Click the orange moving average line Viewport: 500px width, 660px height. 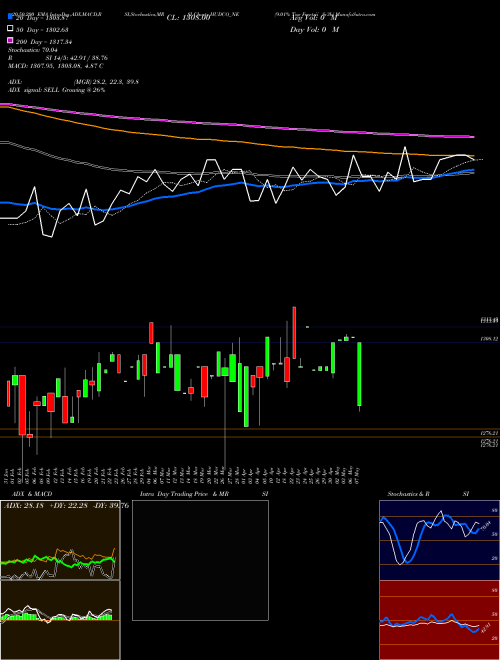[236, 141]
